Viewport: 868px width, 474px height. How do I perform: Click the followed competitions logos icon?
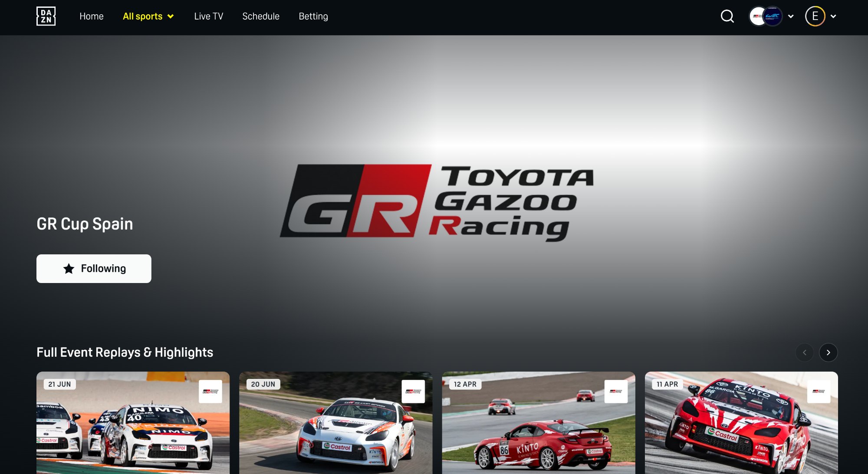(766, 16)
